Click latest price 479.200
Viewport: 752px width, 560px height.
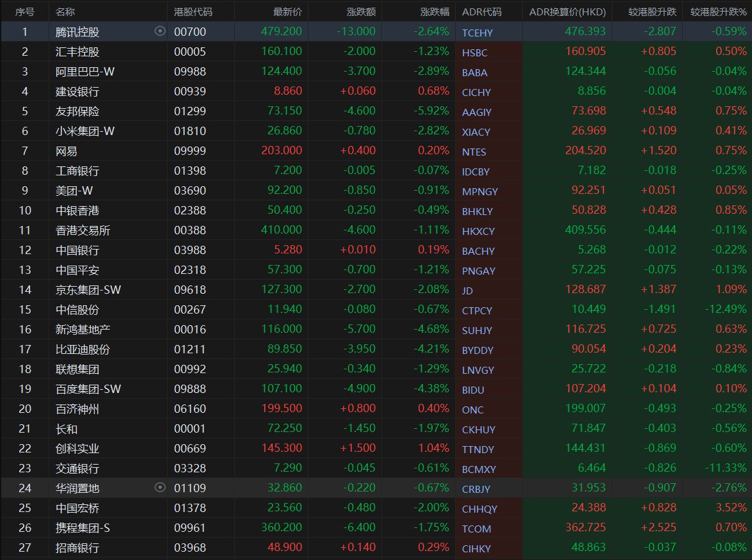tap(282, 31)
